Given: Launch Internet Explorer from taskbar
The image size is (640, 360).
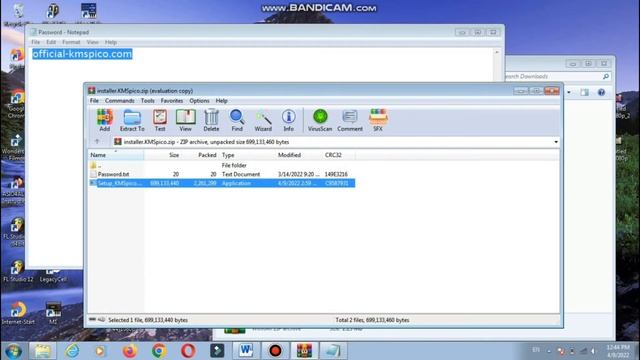Looking at the screenshot, I should pyautogui.click(x=72, y=351).
